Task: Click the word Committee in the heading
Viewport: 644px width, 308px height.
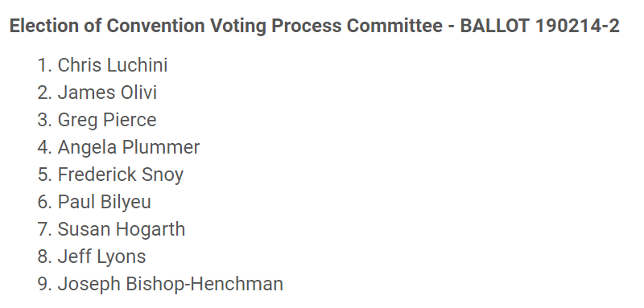Action: click(394, 26)
